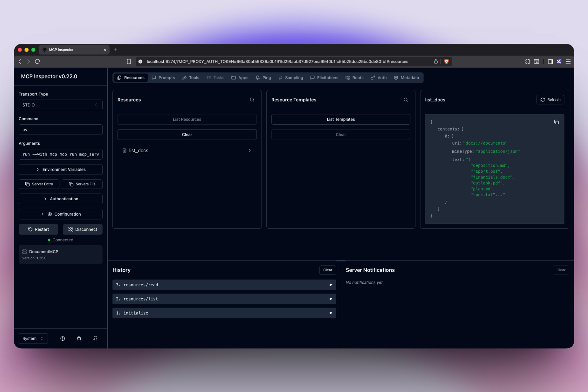Open the browser extensions puzzle icon
This screenshot has height=392, width=588.
[528, 62]
